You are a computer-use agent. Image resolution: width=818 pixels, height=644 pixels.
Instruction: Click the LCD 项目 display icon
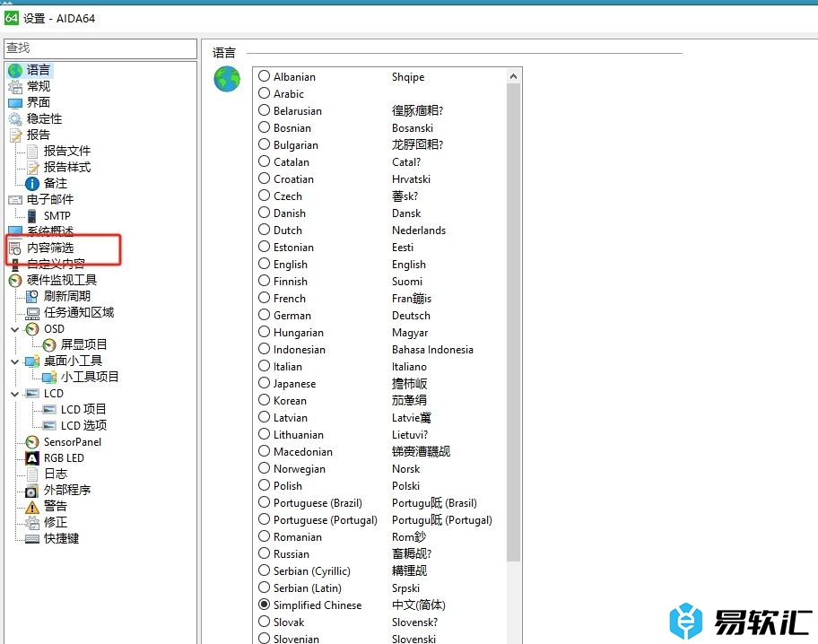pyautogui.click(x=49, y=410)
